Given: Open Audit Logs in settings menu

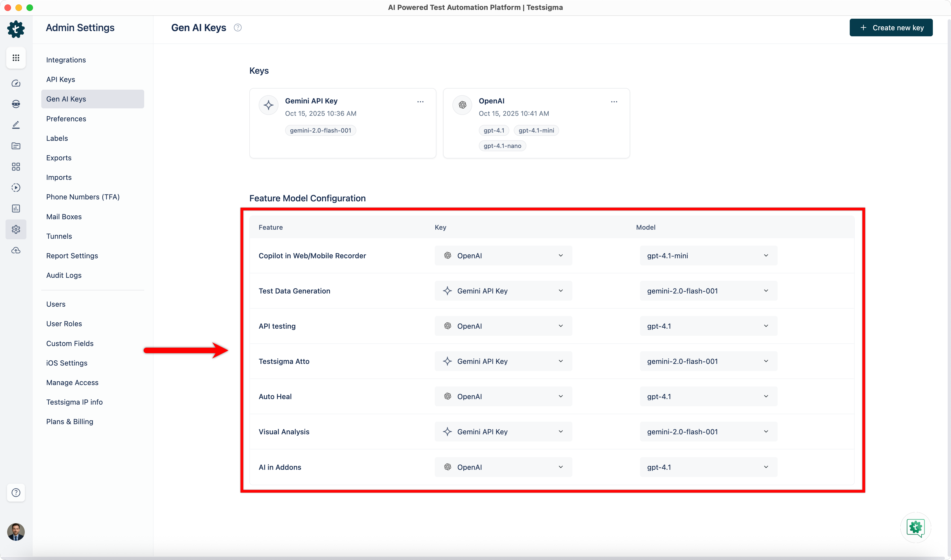Looking at the screenshot, I should tap(64, 275).
